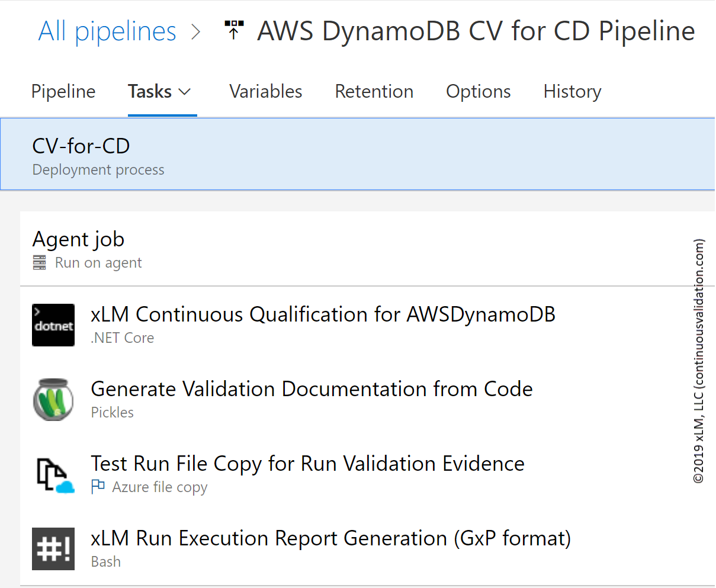Screen dimensions: 716x588
Task: Switch to the Variables tab
Action: 266,91
